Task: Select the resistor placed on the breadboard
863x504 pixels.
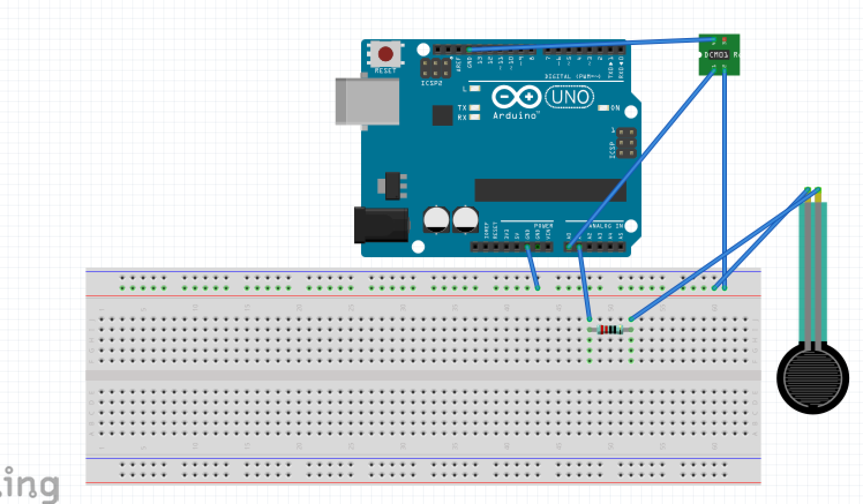Action: 610,329
